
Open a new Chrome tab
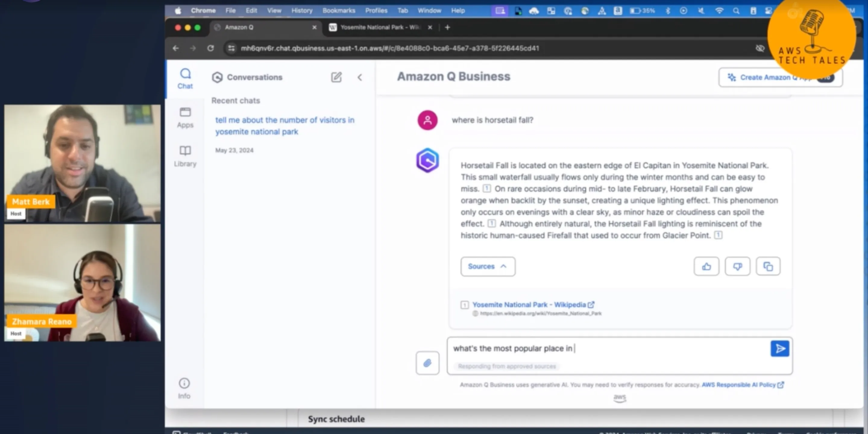[x=448, y=27]
